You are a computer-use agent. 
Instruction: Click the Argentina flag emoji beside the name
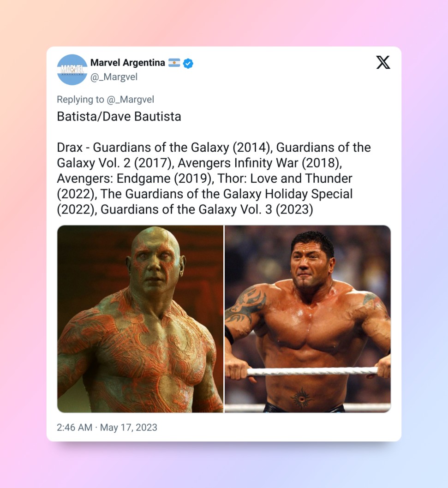[174, 63]
